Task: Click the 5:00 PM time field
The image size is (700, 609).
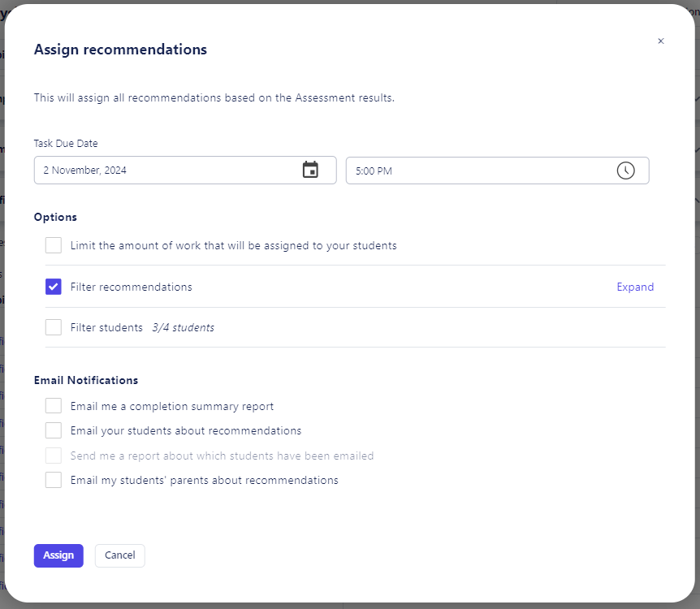Action: coord(497,171)
